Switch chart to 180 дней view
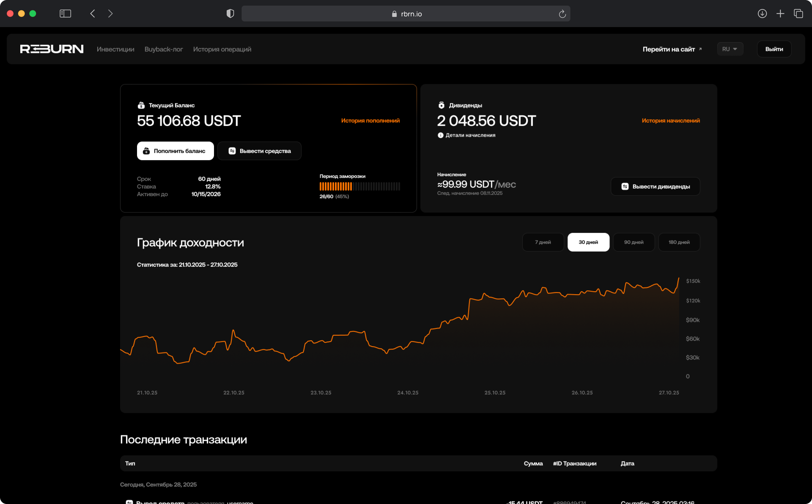The height and width of the screenshot is (504, 812). (679, 242)
